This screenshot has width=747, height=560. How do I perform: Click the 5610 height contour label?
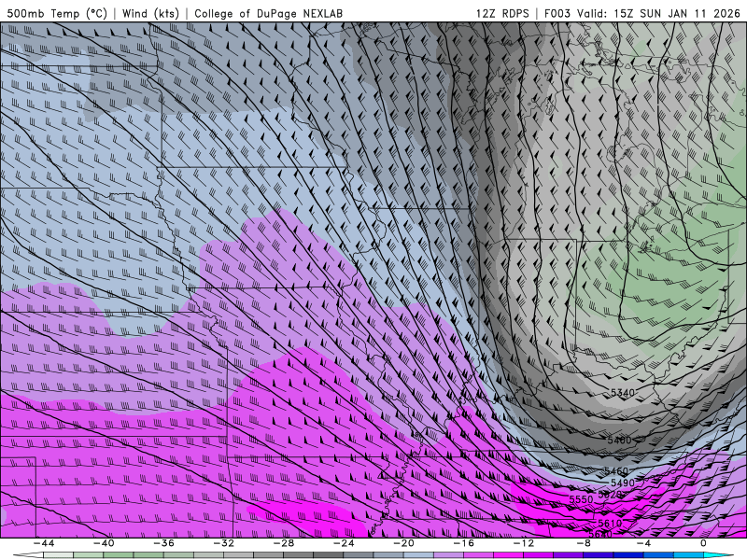click(611, 523)
